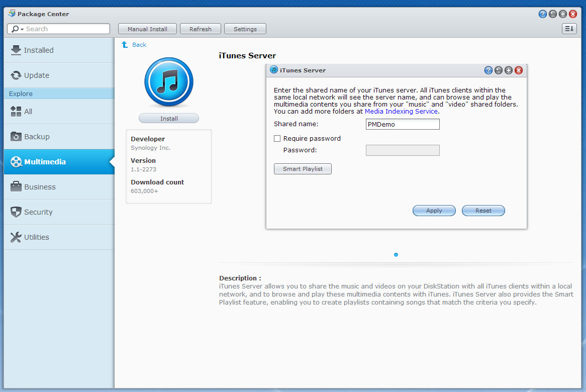Click the Back arrow icon
The height and width of the screenshot is (392, 586).
pyautogui.click(x=125, y=44)
